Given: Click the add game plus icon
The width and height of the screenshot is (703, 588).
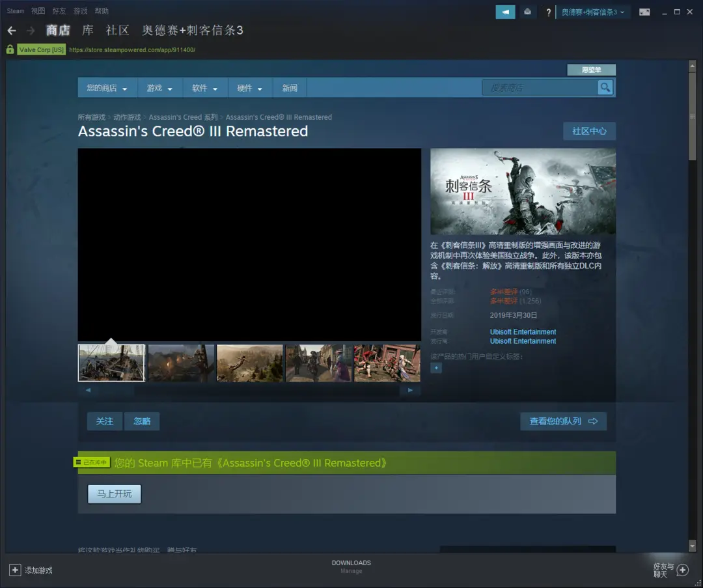Looking at the screenshot, I should pos(15,570).
